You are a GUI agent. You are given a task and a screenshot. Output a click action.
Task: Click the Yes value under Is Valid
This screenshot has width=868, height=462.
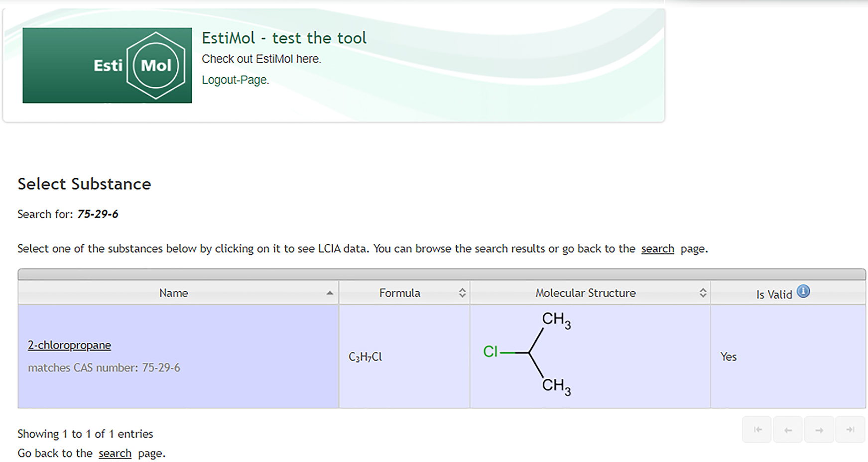[728, 356]
